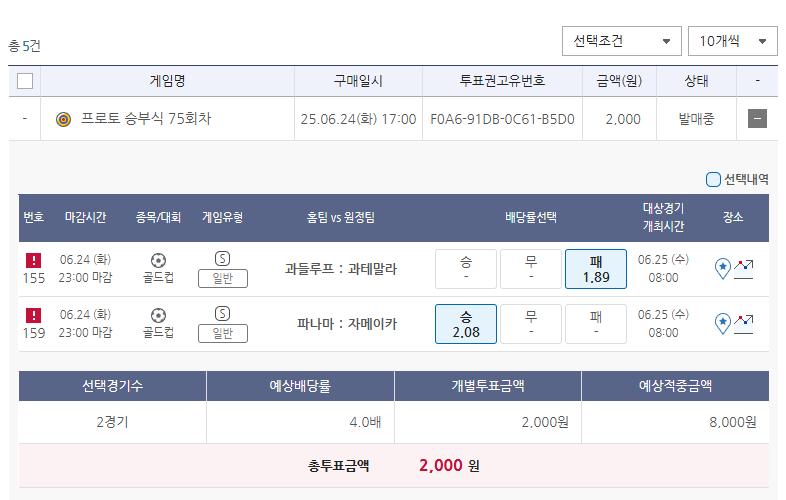Tick the select-all checkbox in the header

click(25, 81)
